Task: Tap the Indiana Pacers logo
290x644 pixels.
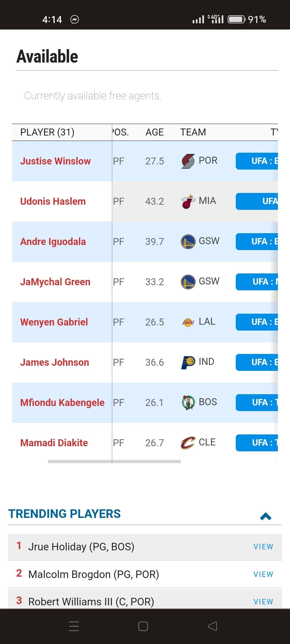Action: (x=188, y=363)
